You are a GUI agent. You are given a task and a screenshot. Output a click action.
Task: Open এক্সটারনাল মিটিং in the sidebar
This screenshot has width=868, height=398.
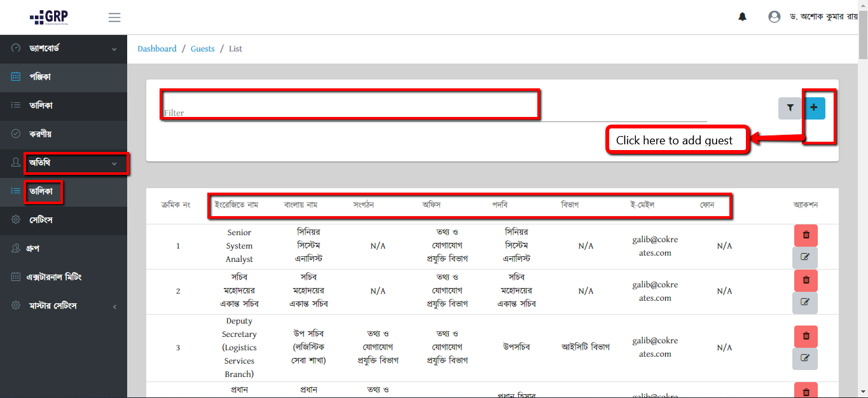pos(64,277)
